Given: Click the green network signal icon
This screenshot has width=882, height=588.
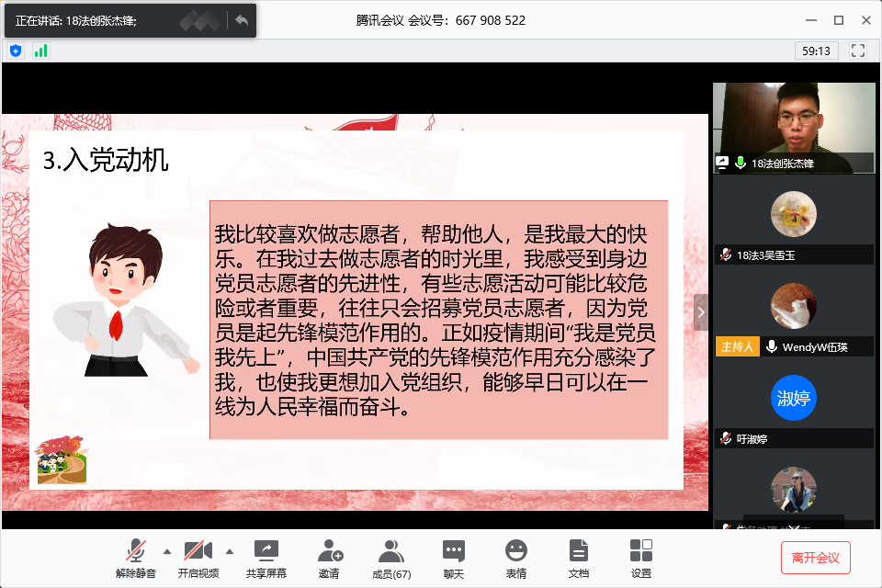Looking at the screenshot, I should [x=40, y=51].
